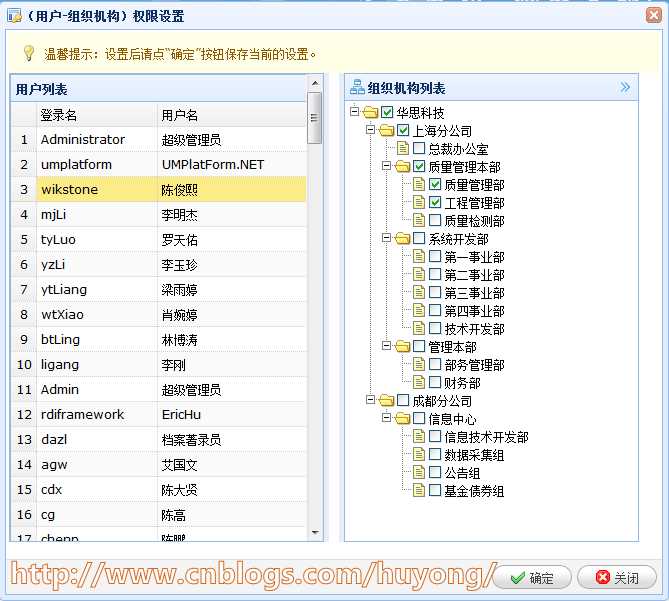This screenshot has width=669, height=601.
Task: Select the 数据采集组 tree label
Action: click(x=474, y=455)
